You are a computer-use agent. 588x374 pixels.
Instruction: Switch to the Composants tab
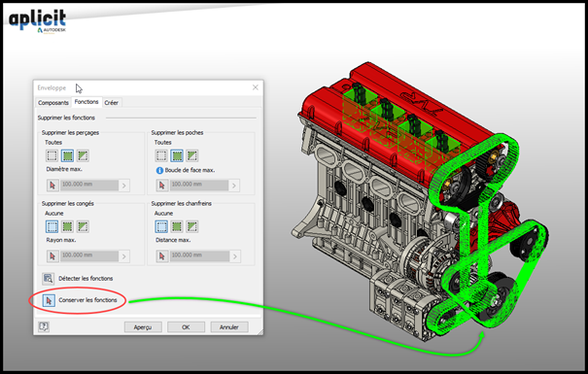tap(53, 103)
